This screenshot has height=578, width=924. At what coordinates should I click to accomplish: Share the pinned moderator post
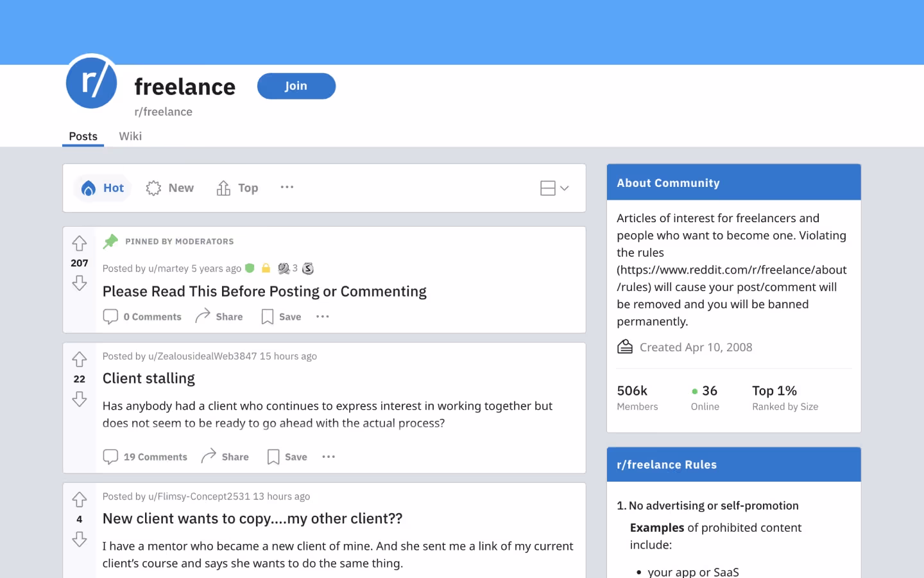[219, 317]
